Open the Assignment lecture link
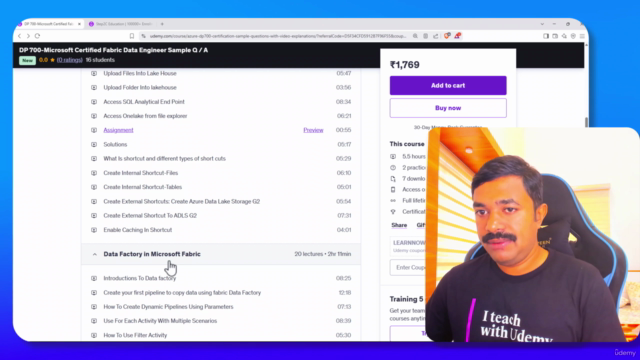 (118, 130)
